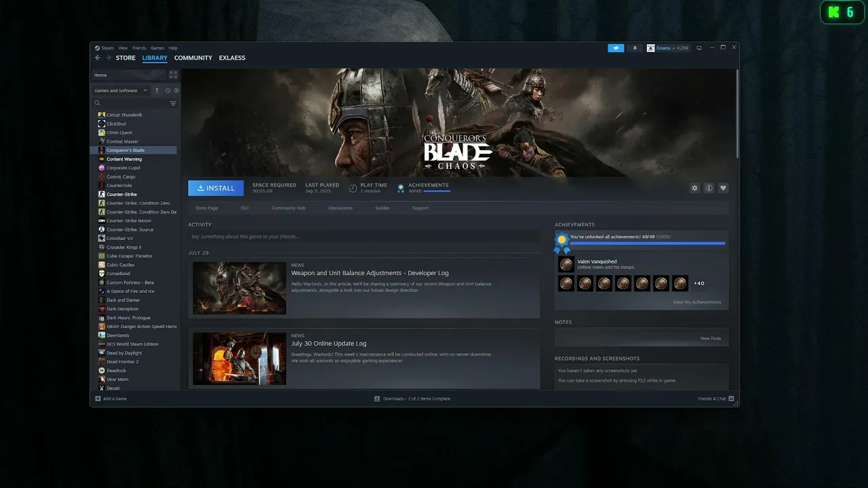Toggle the recent activity clock filter
This screenshot has width=868, height=488.
point(167,90)
